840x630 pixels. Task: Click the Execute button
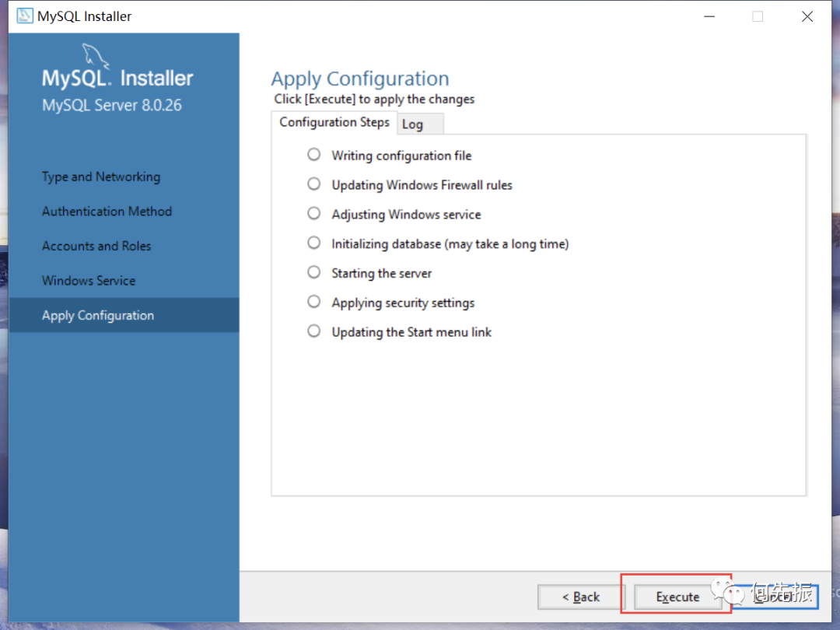point(677,597)
